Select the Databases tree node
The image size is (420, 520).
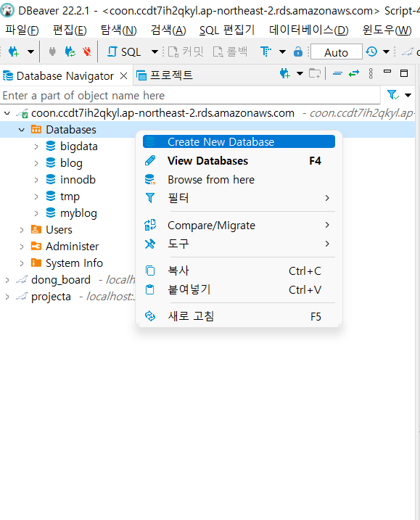[x=70, y=130]
